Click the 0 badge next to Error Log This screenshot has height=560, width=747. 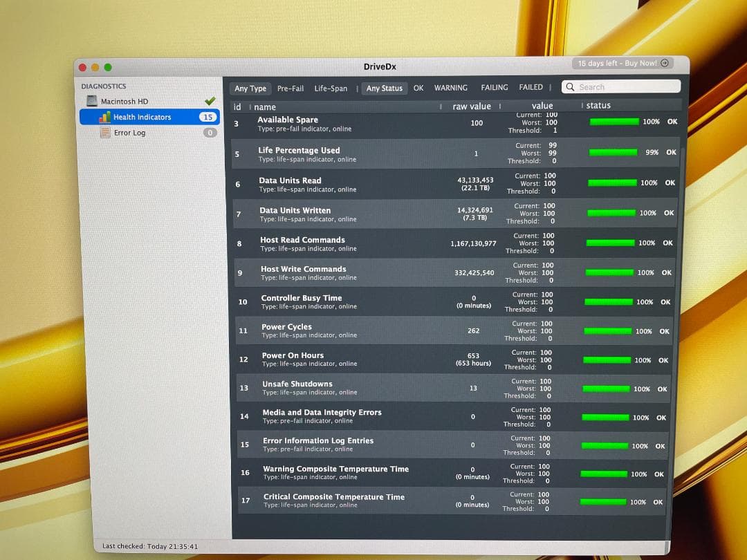210,133
